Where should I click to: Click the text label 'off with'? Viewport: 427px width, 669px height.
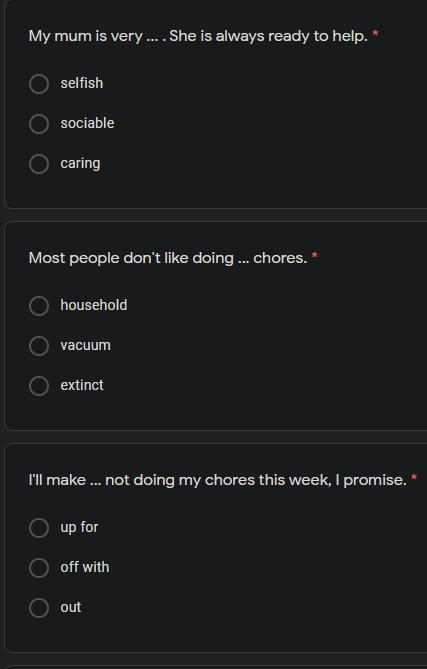(85, 567)
